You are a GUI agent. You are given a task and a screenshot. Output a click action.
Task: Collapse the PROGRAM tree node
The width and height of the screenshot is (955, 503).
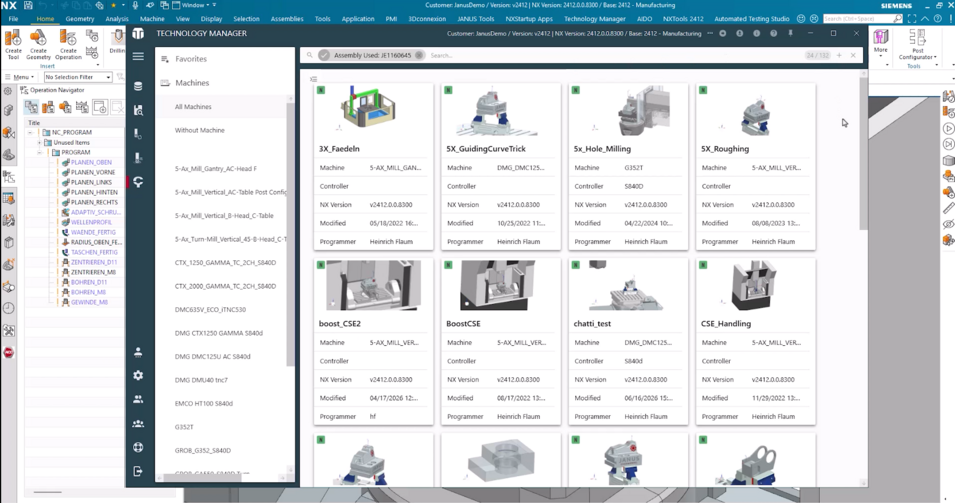(x=40, y=152)
